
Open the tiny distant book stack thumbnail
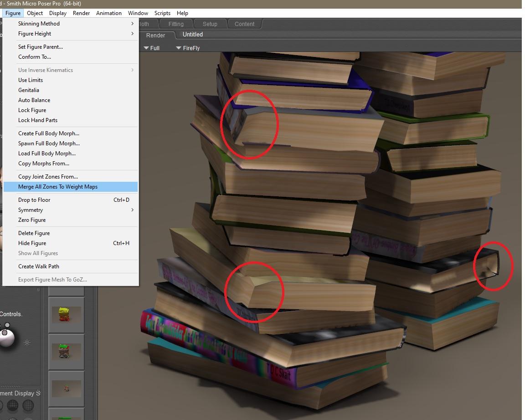pyautogui.click(x=66, y=389)
